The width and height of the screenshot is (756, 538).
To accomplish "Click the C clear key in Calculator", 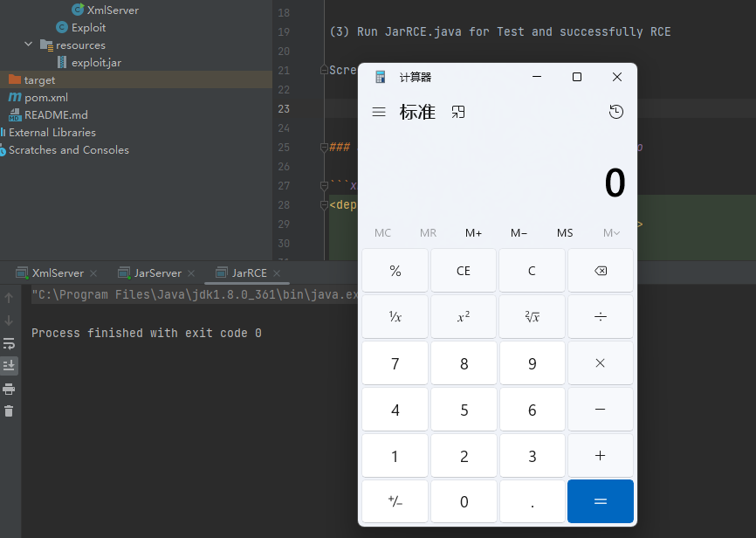I will [x=532, y=271].
